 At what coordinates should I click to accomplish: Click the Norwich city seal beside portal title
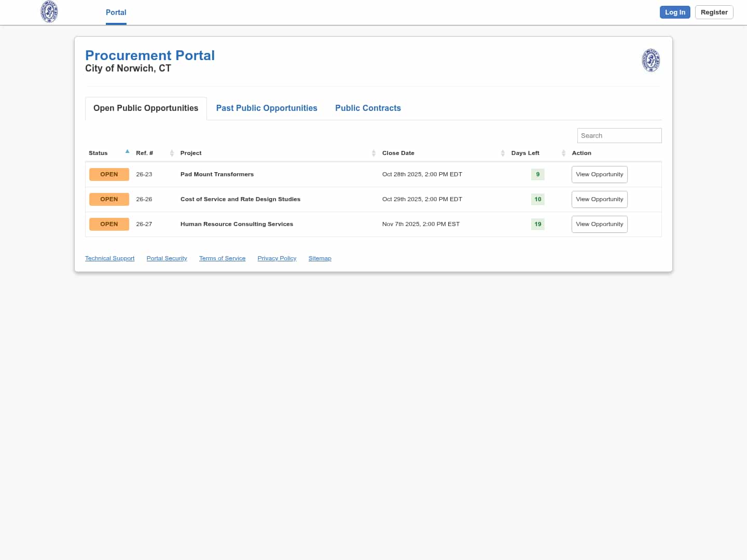pyautogui.click(x=651, y=60)
